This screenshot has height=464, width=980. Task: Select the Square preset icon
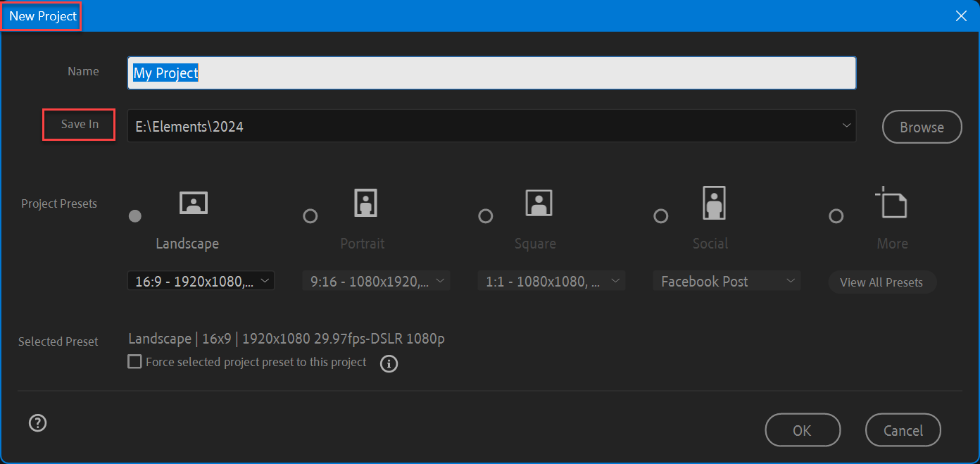coord(539,203)
